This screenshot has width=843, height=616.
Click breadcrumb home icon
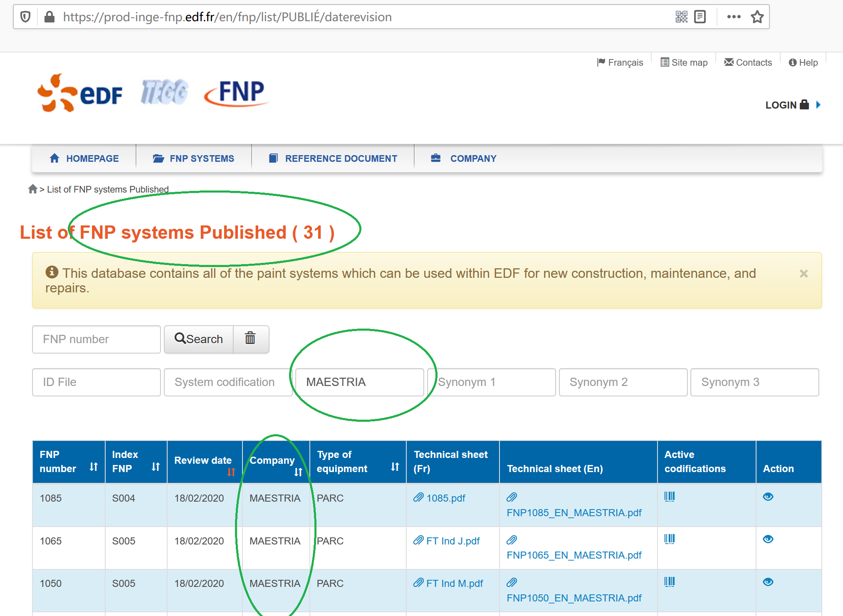33,189
